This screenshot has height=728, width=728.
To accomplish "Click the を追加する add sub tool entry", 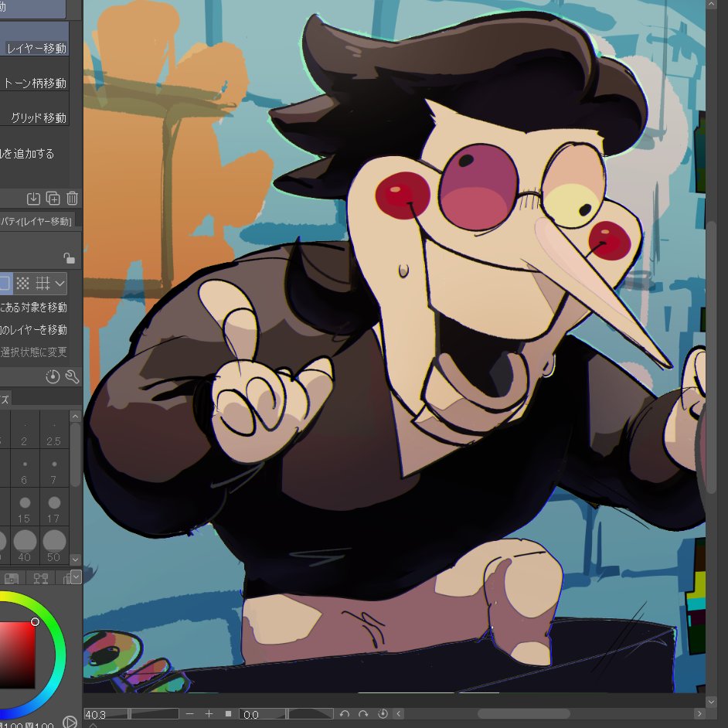I will click(x=27, y=154).
